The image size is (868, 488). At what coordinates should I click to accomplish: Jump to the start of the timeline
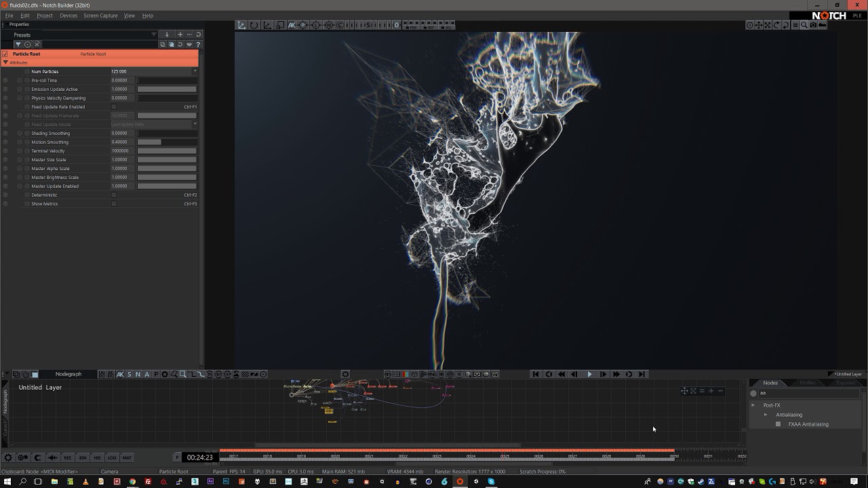(536, 374)
